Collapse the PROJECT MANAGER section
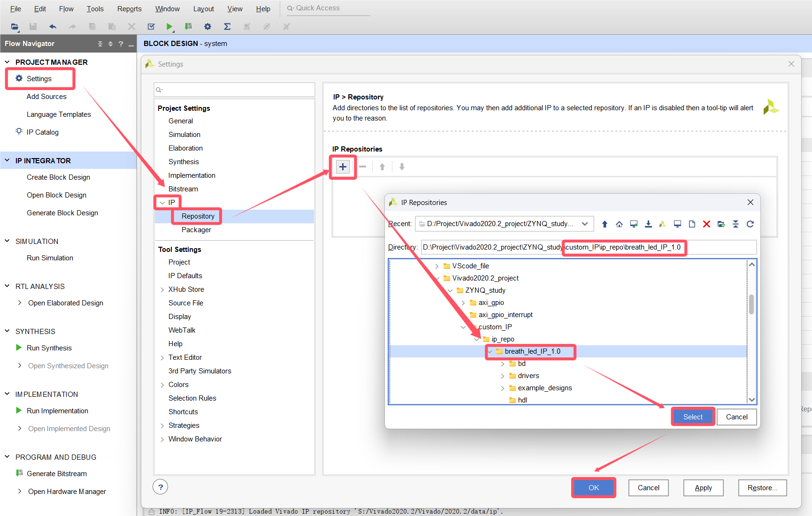The width and height of the screenshot is (812, 516). coord(7,62)
